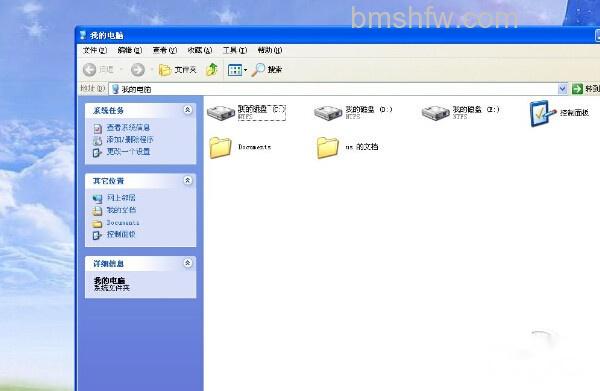Screen dimensions: 600x391
Task: Select the user's documents folder
Action: click(328, 147)
